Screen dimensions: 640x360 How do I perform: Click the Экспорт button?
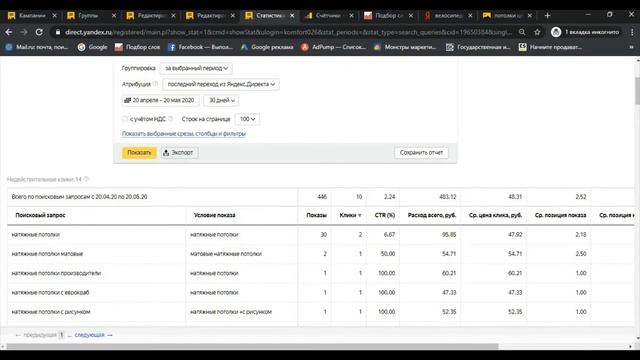(179, 153)
